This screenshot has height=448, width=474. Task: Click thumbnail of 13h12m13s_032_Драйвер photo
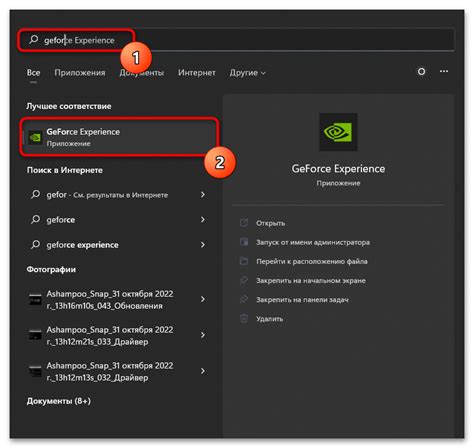35,371
